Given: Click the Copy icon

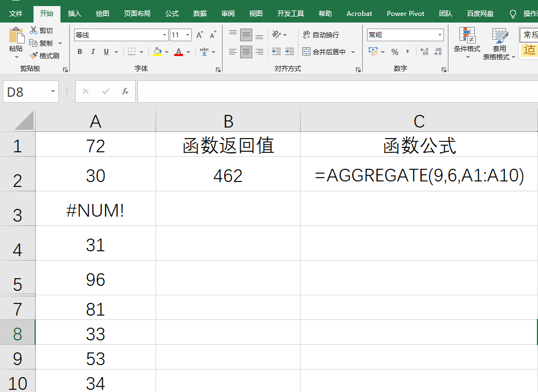Looking at the screenshot, I should [x=34, y=43].
